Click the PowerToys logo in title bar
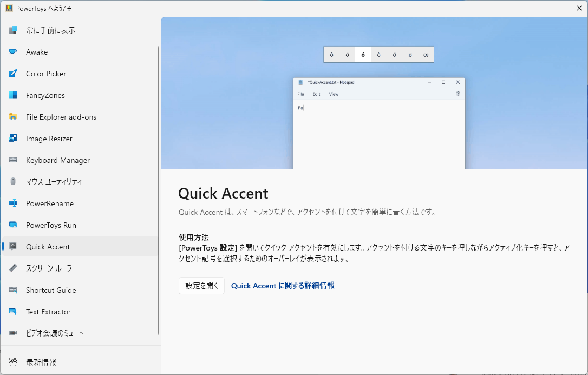The image size is (588, 375). coord(9,8)
